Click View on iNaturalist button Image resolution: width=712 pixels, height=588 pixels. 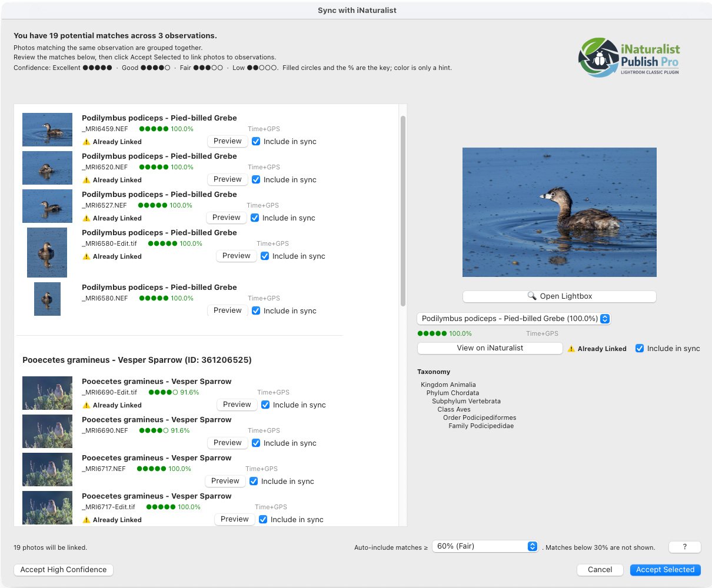490,348
